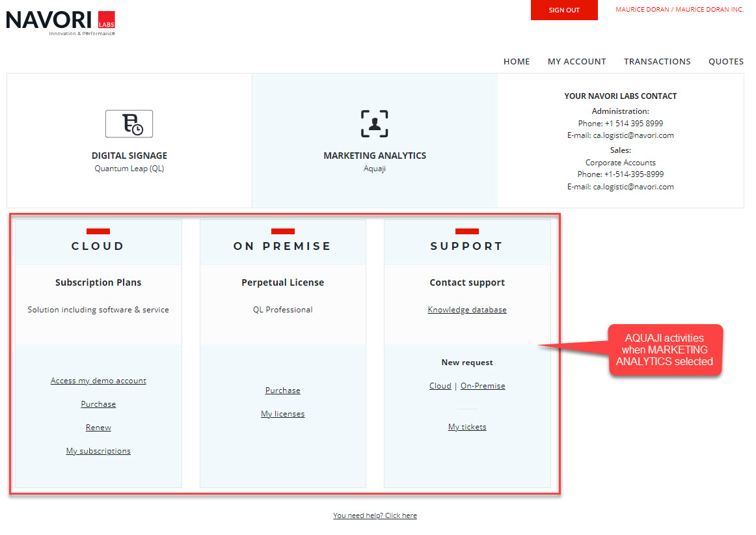This screenshot has width=756, height=535.
Task: Click the 'Quantum Leap (QL)' subtitle
Action: [129, 169]
